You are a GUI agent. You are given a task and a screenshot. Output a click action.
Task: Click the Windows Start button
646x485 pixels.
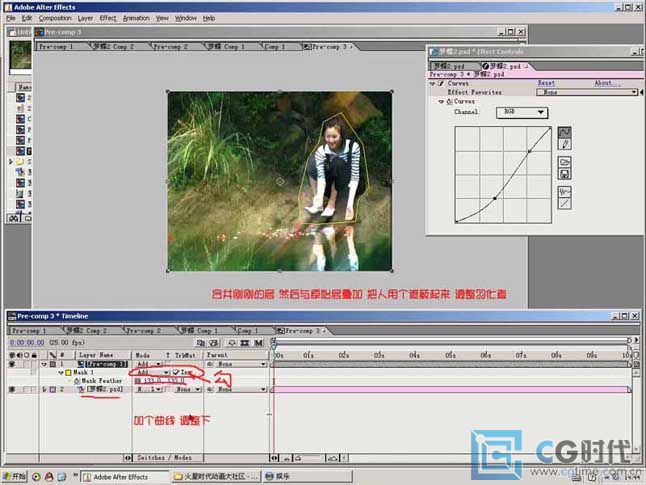[x=14, y=477]
